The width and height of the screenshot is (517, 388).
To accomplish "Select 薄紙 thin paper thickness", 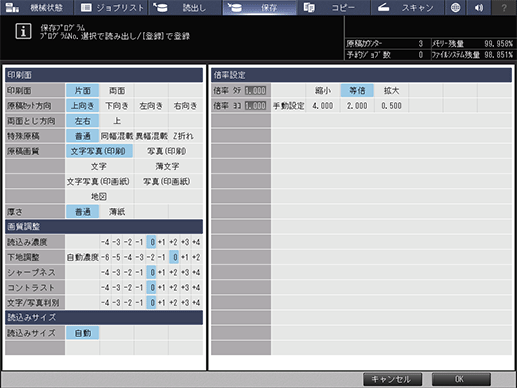I will tap(117, 212).
